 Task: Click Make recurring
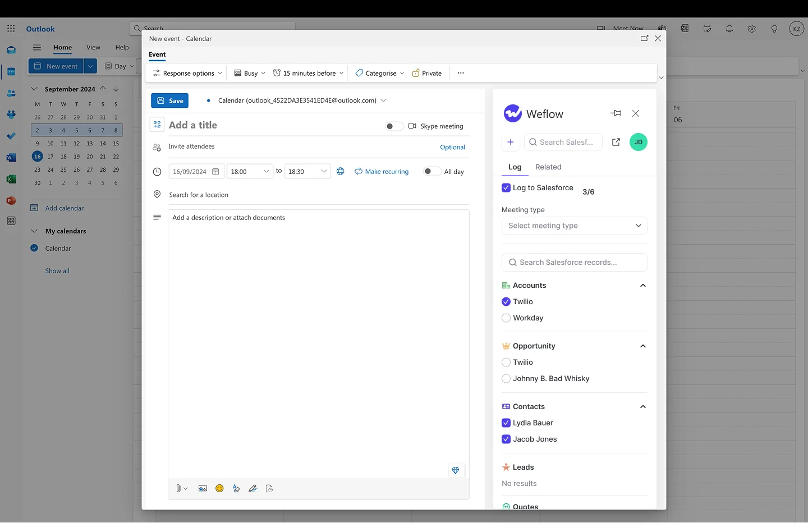[382, 171]
